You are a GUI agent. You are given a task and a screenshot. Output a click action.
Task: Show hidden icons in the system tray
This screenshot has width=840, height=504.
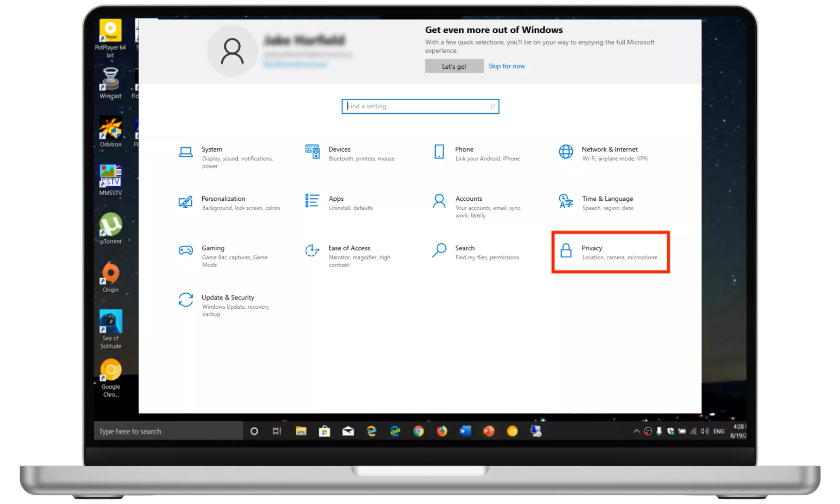point(635,430)
